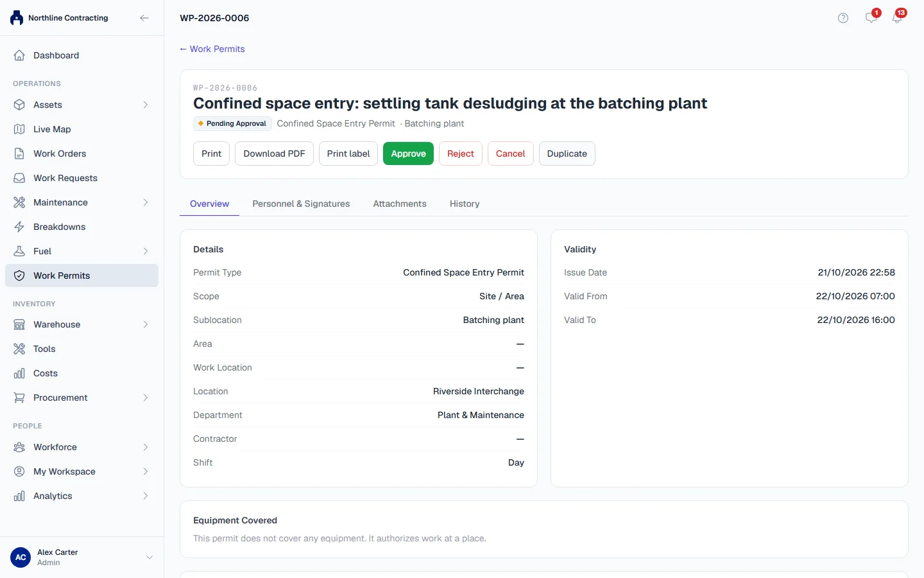Click the red Cancel button
The width and height of the screenshot is (924, 578).
[x=511, y=153]
